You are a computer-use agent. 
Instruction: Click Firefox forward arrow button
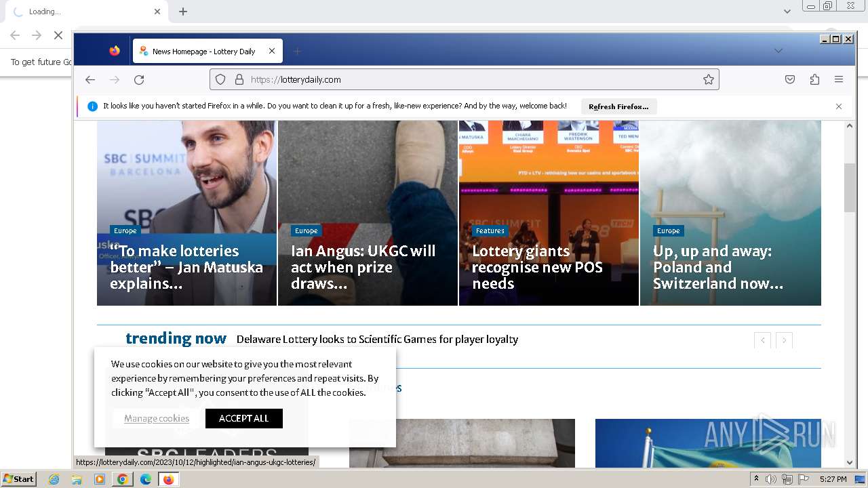[115, 79]
